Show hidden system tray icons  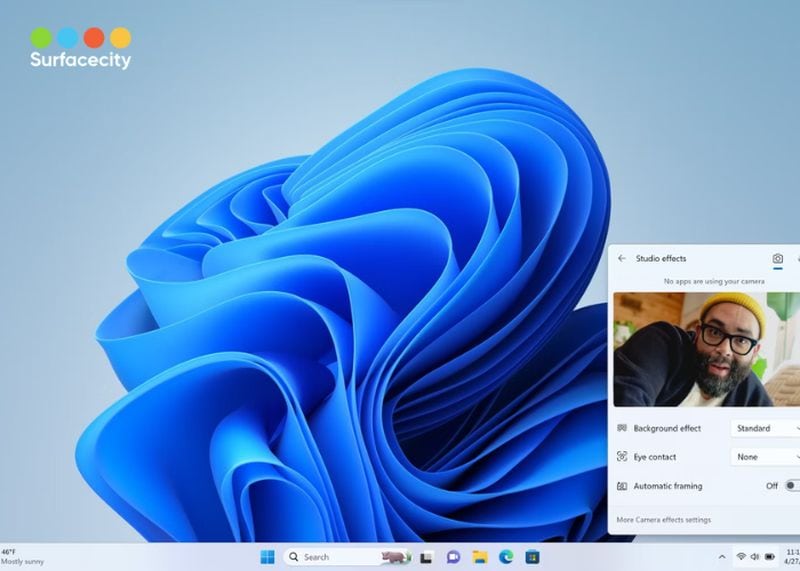[722, 557]
